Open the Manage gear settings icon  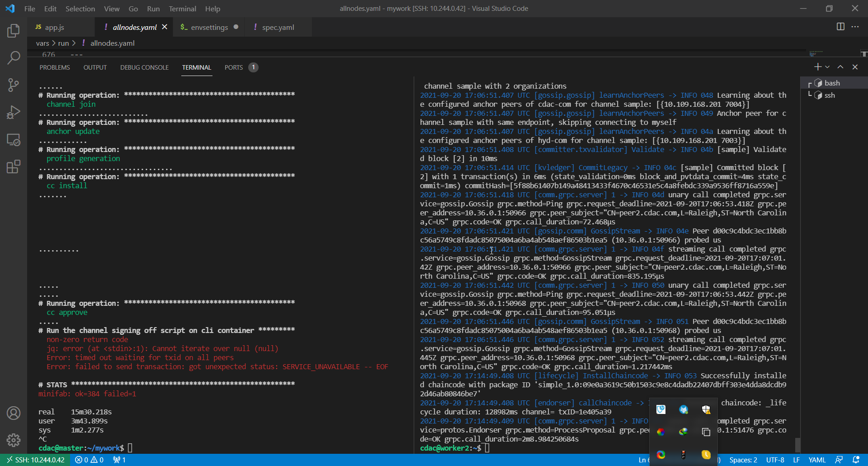(14, 440)
